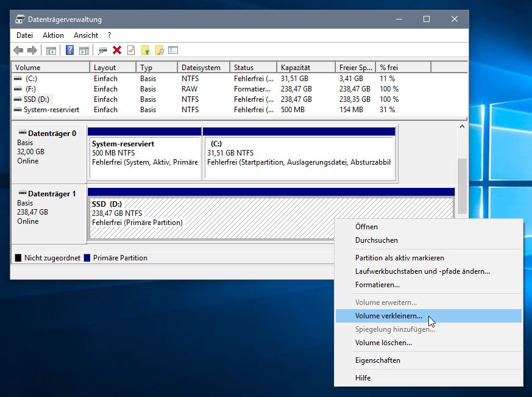Choose Formatieren... in context menu

(428, 285)
